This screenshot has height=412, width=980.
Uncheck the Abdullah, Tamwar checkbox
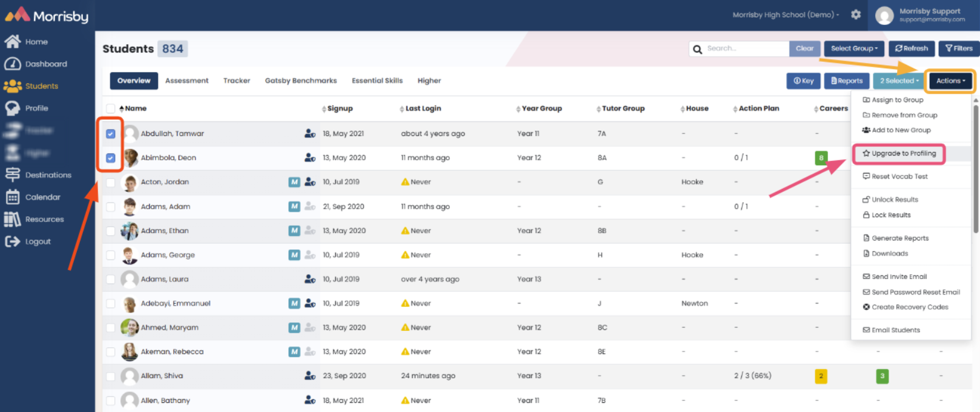coord(111,134)
